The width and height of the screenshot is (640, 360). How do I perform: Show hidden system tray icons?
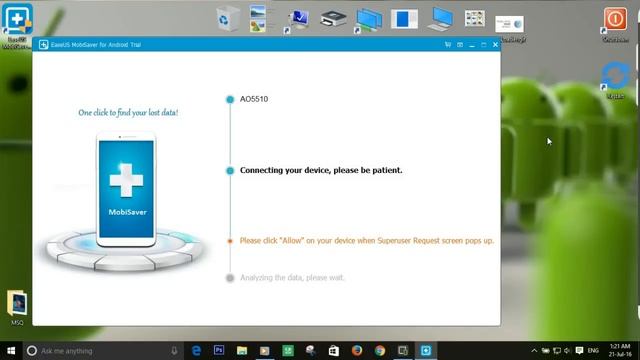(534, 351)
